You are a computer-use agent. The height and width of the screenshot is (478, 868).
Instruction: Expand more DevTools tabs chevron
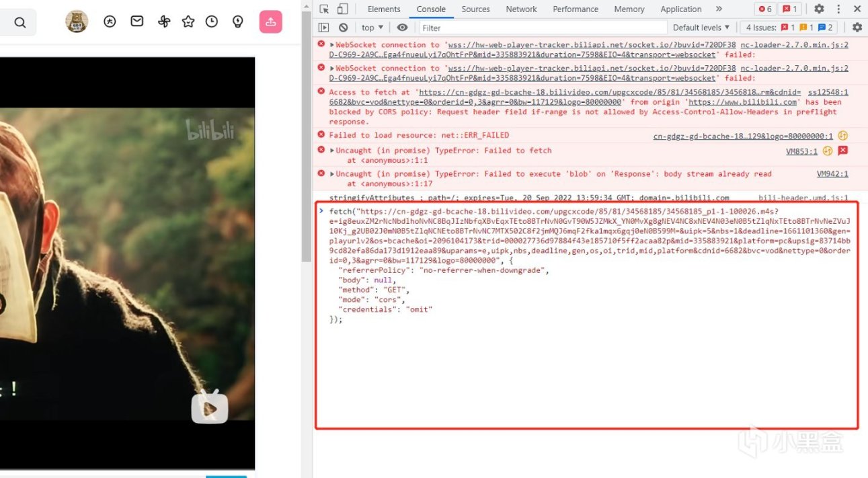(x=719, y=9)
